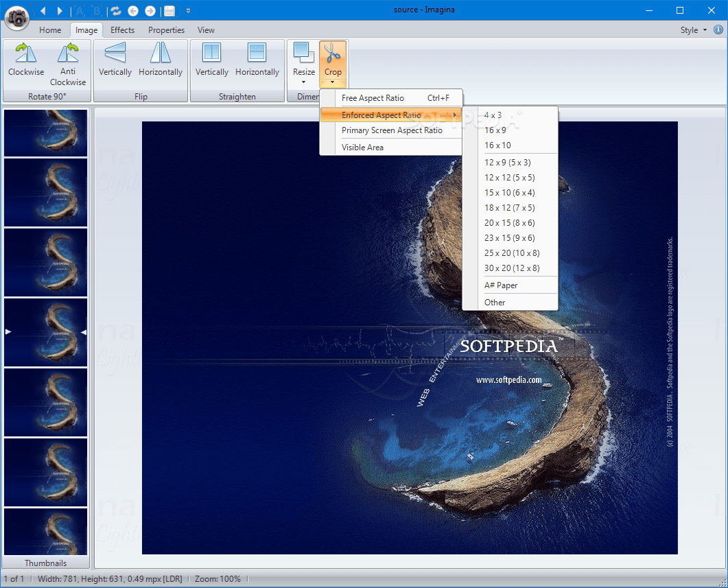Straighten the image Horizontally
The image size is (728, 588).
tap(257, 59)
